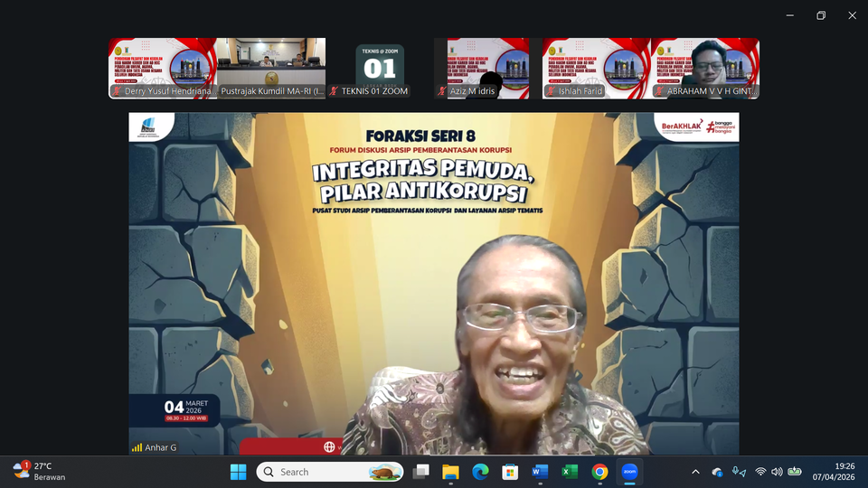Open volume speaker tray icon
The image size is (868, 488).
click(778, 472)
